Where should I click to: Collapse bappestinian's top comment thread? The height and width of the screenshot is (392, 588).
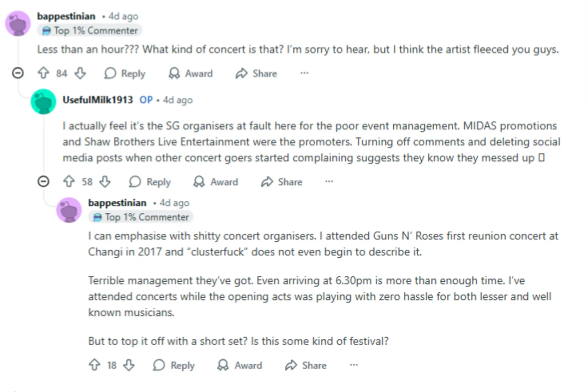[18, 73]
